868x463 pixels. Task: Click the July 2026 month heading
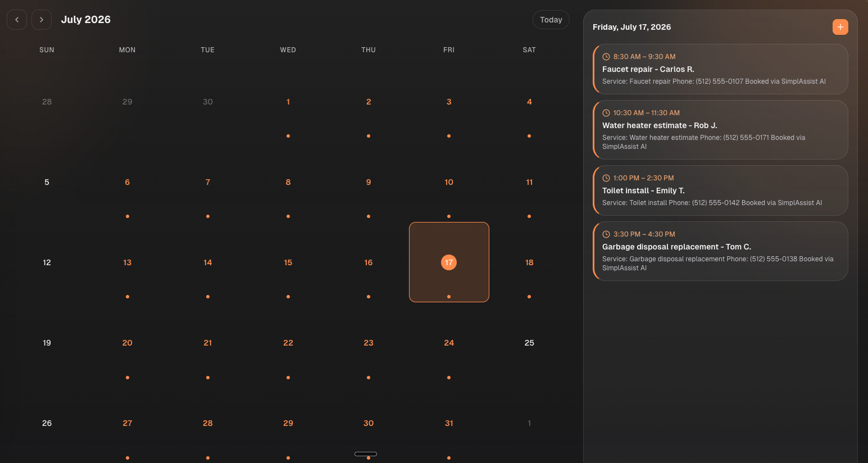tap(86, 20)
